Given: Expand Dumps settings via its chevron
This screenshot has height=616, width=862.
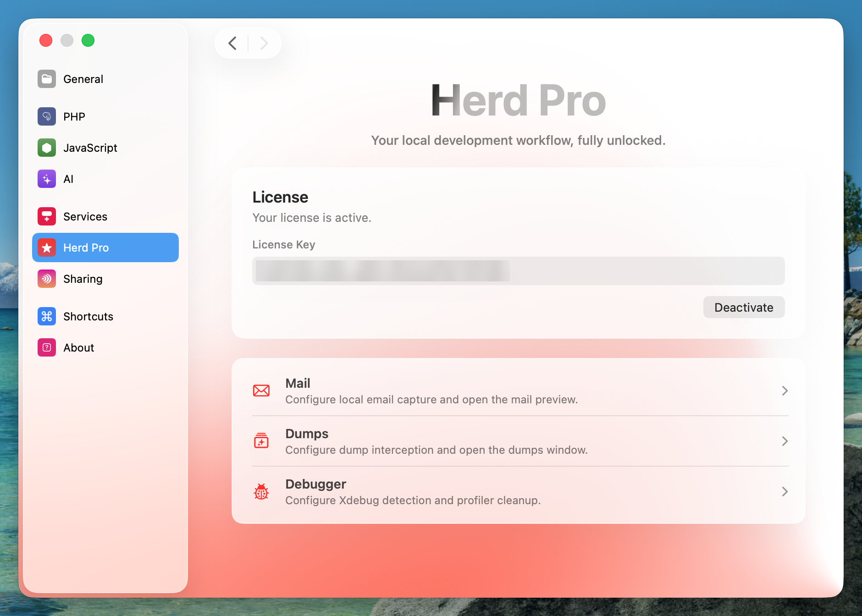Looking at the screenshot, I should point(785,441).
